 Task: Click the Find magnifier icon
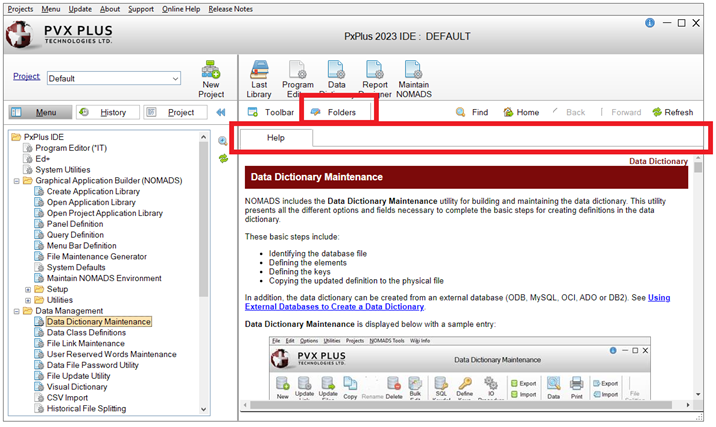pos(461,113)
